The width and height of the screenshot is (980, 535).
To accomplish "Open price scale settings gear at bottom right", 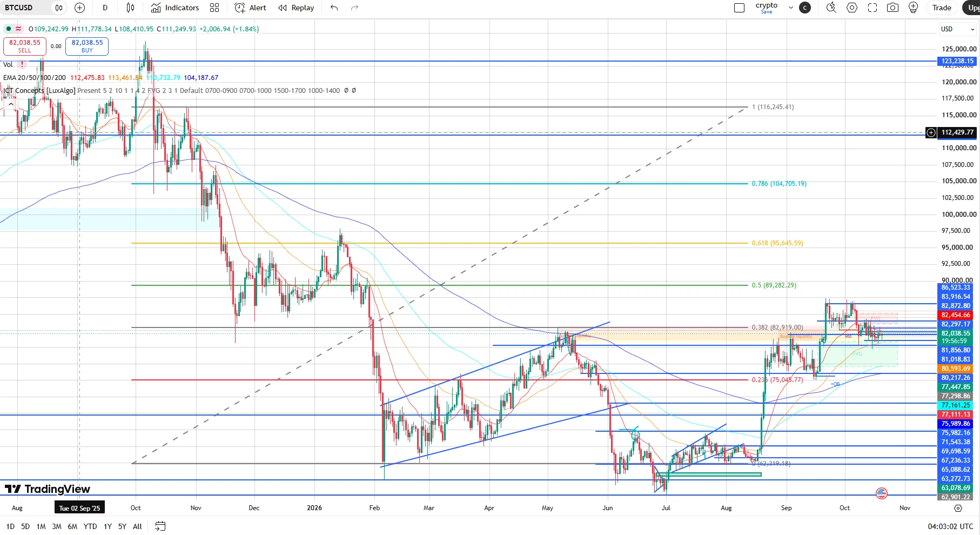I will pyautogui.click(x=958, y=508).
